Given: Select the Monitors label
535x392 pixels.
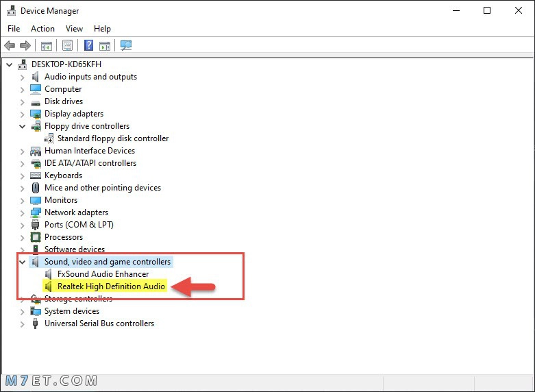Looking at the screenshot, I should [x=61, y=199].
